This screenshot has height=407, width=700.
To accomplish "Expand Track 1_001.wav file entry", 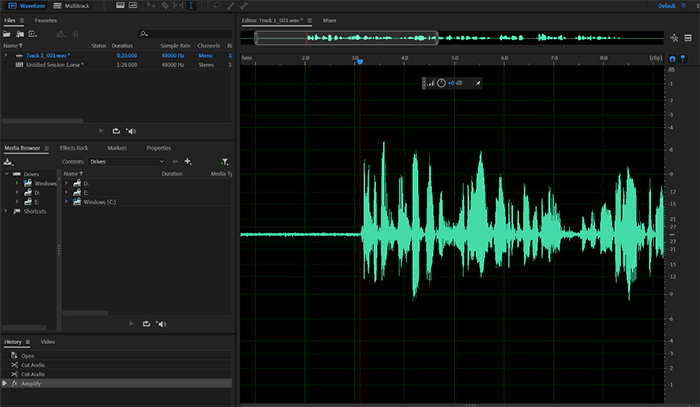I will (x=6, y=56).
